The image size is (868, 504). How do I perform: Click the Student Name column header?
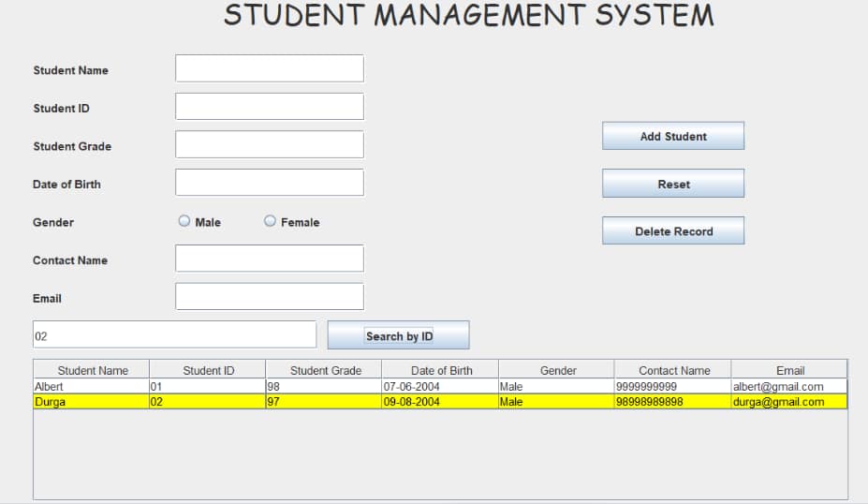(x=92, y=370)
